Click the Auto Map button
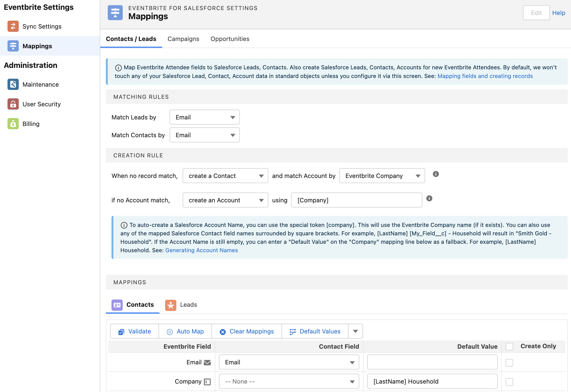The height and width of the screenshot is (392, 571). pyautogui.click(x=185, y=331)
